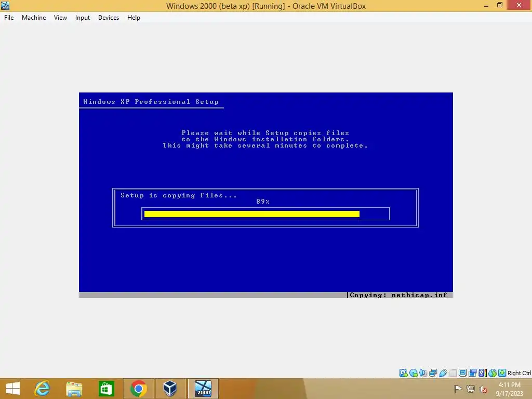Viewport: 532px width, 399px height.
Task: Click the VirtualBox window title bar icon
Action: pos(5,5)
